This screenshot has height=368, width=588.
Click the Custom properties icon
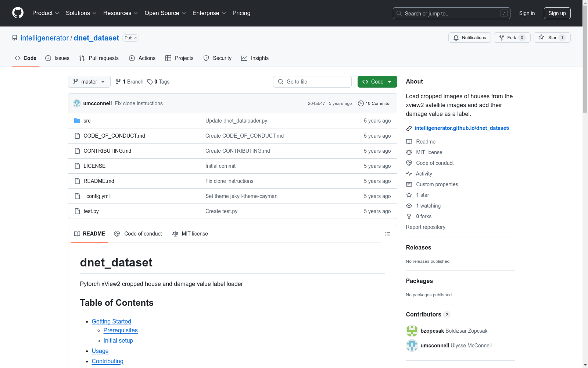(409, 184)
